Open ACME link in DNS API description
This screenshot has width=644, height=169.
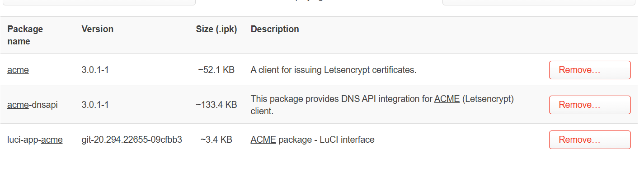[447, 98]
